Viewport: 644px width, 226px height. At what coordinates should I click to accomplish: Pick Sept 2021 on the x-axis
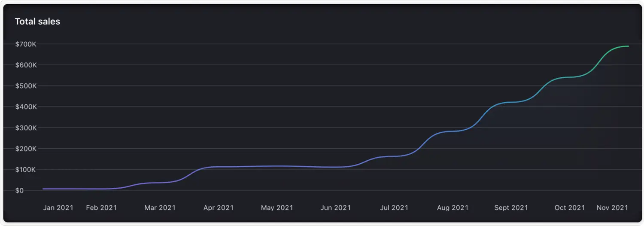tap(511, 208)
